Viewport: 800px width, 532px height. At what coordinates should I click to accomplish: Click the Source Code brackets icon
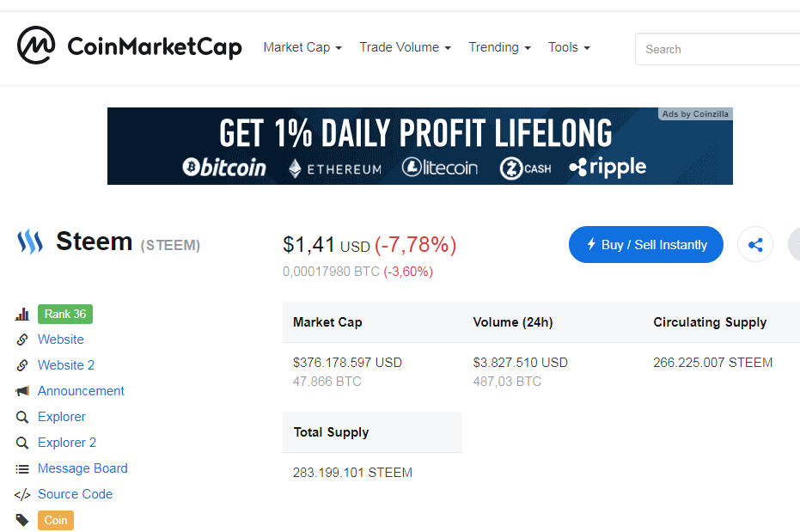click(x=22, y=494)
